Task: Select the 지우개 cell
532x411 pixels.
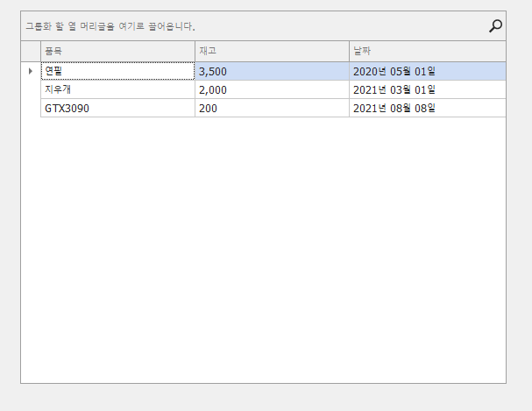Action: tap(117, 89)
